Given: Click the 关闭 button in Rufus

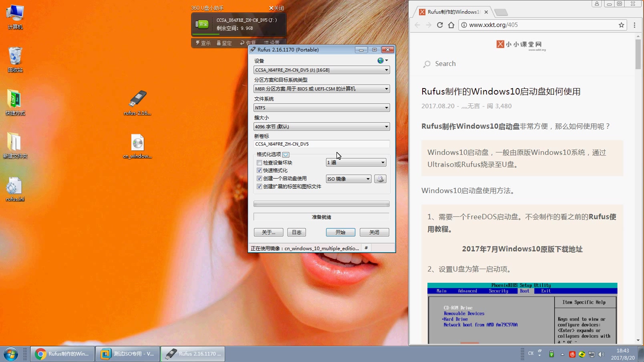Looking at the screenshot, I should click(x=374, y=232).
